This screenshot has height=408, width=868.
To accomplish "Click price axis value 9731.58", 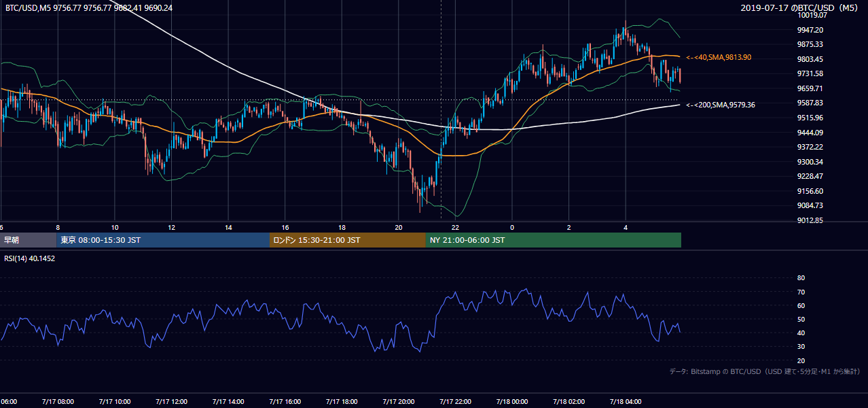I will click(810, 73).
